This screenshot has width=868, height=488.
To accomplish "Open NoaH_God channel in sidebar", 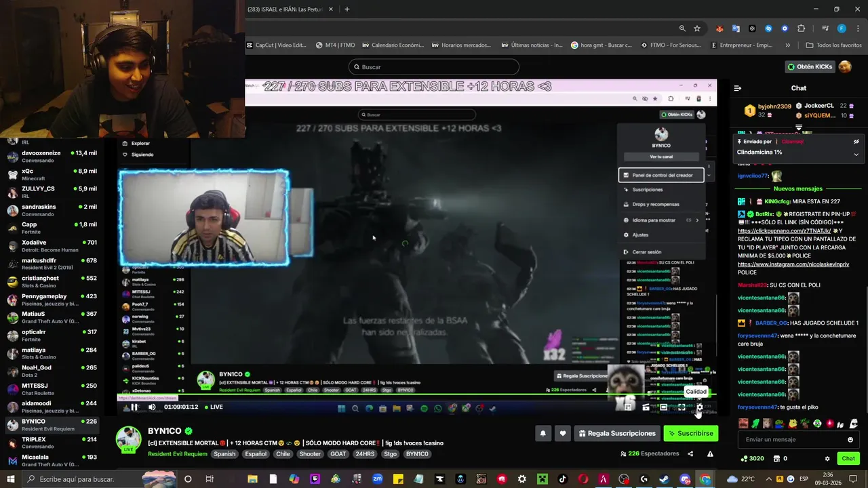I will (x=52, y=371).
